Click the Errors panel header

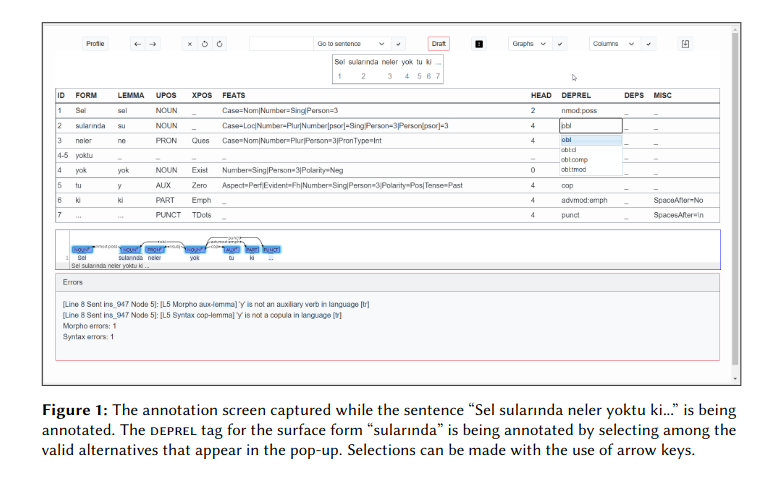[387, 283]
